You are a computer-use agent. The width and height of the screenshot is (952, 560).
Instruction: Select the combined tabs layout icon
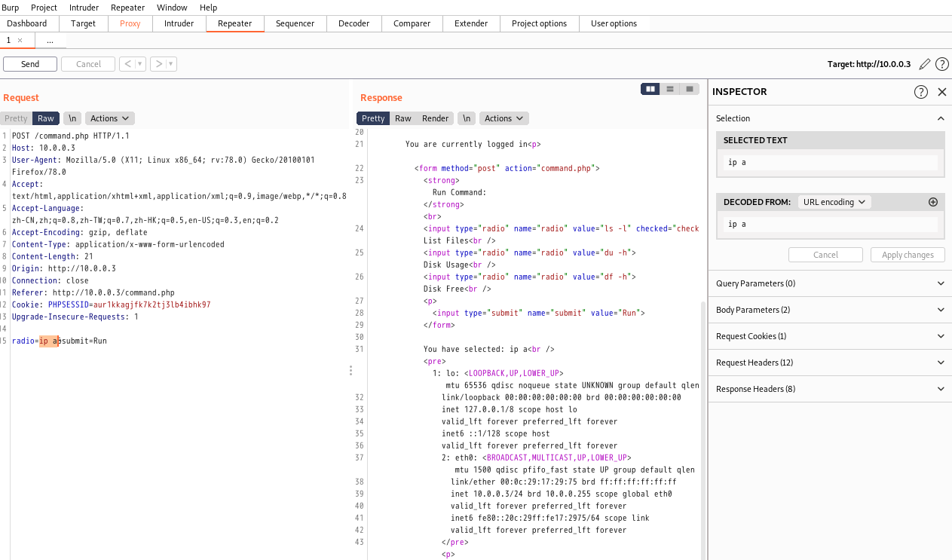(689, 89)
